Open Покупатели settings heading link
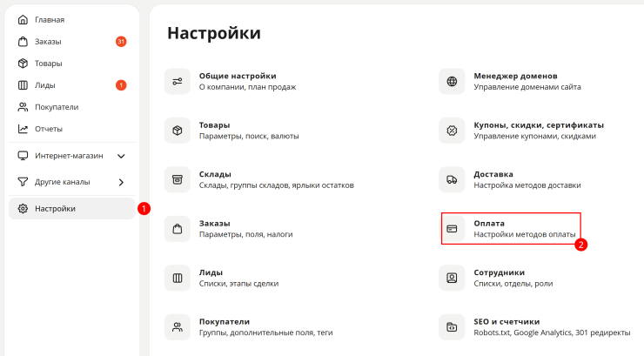644x356 pixels. click(x=225, y=321)
